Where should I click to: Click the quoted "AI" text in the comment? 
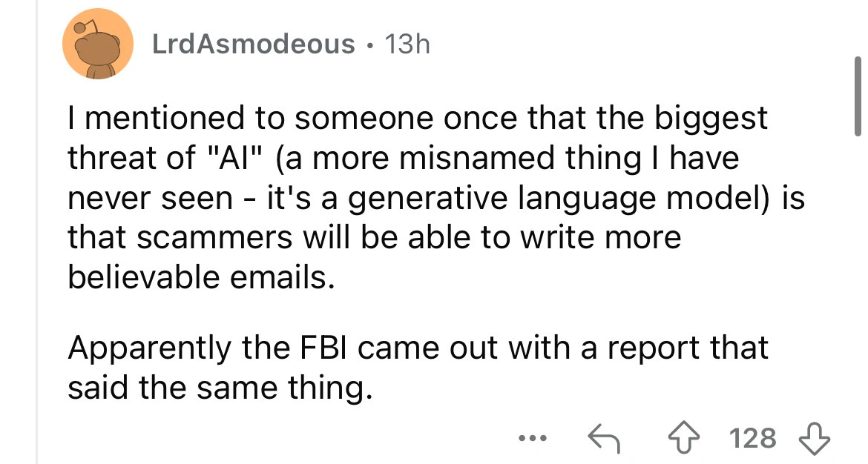point(237,157)
